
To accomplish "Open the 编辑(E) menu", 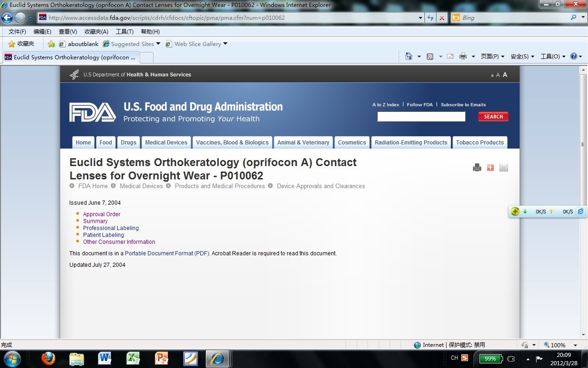I will 42,32.
